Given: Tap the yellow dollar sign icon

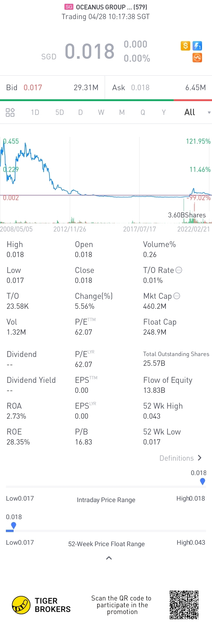Looking at the screenshot, I should 185,46.
